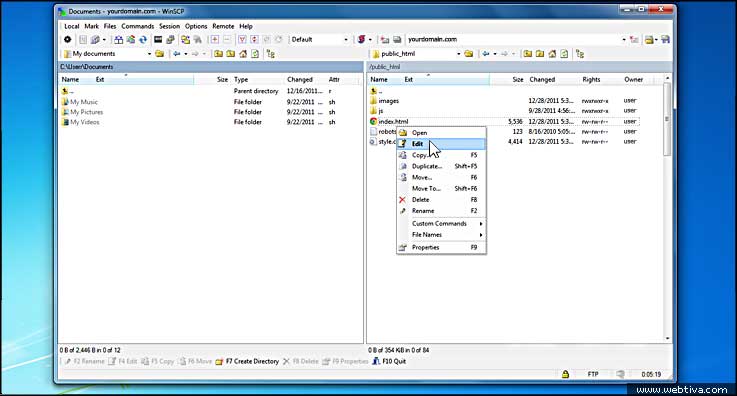The width and height of the screenshot is (737, 396).
Task: Expand the yourdomain.com session dropdown arrow
Action: (x=624, y=39)
